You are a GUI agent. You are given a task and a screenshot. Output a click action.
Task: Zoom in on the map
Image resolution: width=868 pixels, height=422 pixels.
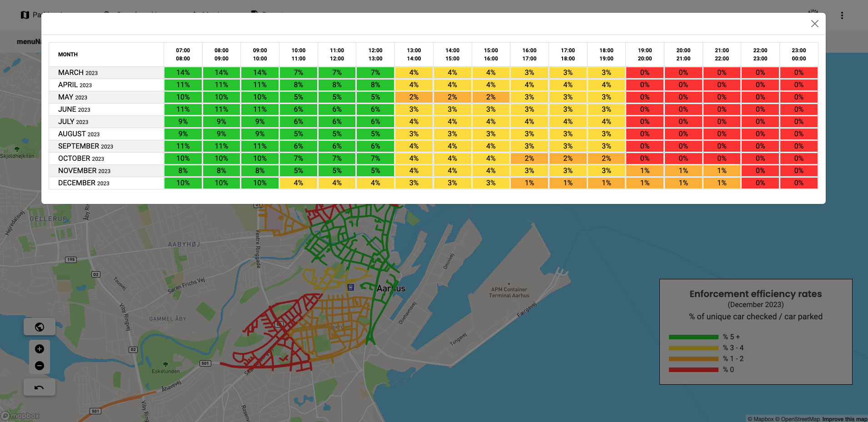(40, 349)
